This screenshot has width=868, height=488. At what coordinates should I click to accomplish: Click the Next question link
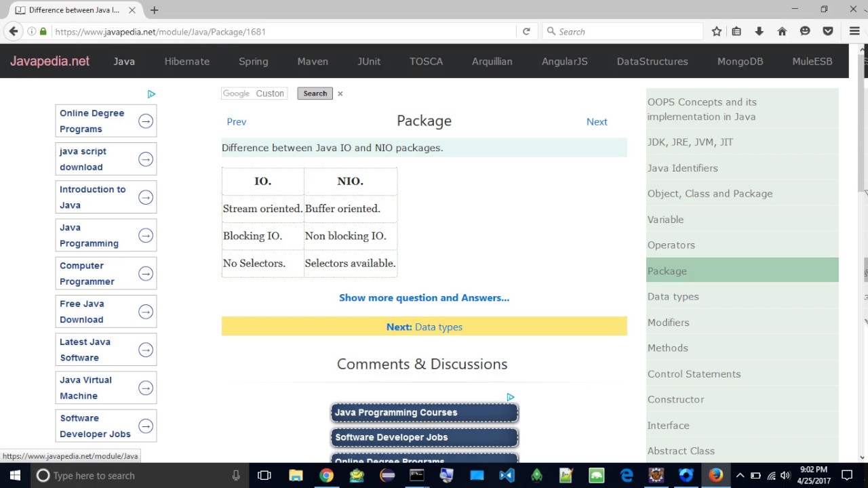click(597, 121)
